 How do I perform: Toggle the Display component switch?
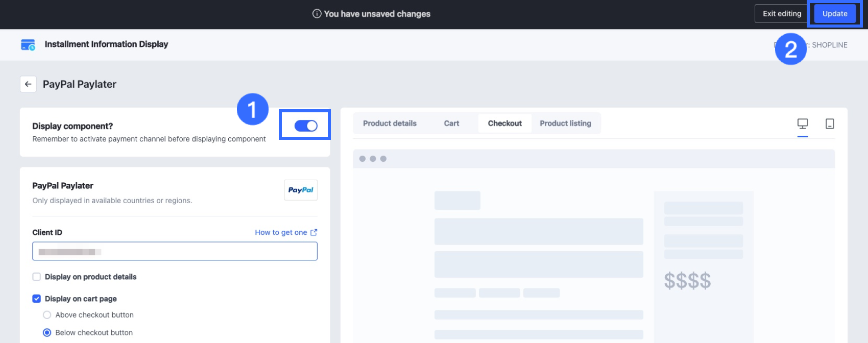click(306, 126)
